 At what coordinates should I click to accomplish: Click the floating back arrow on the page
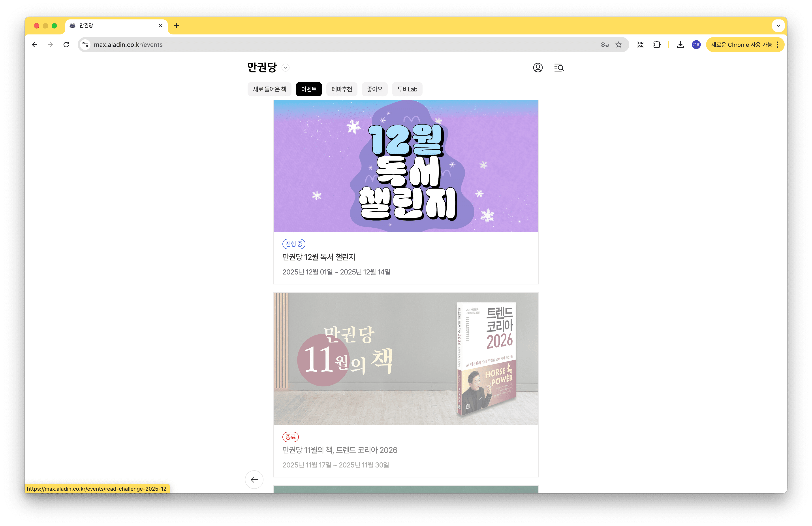coord(254,480)
